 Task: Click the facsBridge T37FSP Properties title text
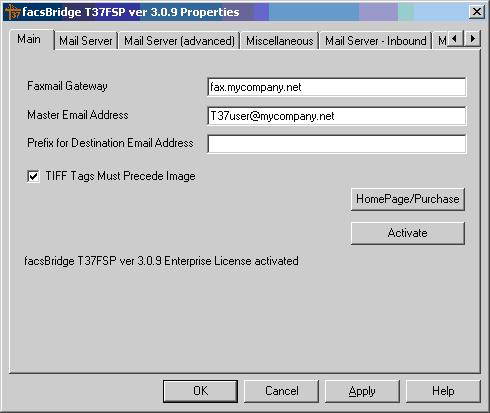coord(131,12)
